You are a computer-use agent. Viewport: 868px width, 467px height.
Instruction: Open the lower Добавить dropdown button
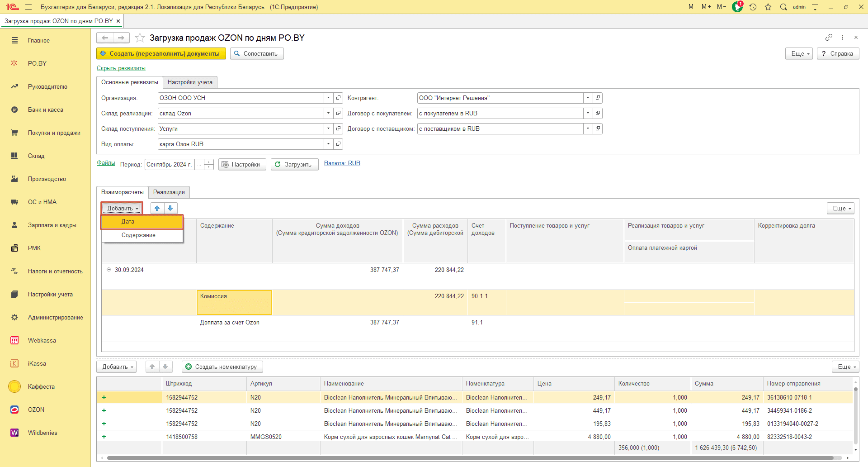click(x=118, y=367)
